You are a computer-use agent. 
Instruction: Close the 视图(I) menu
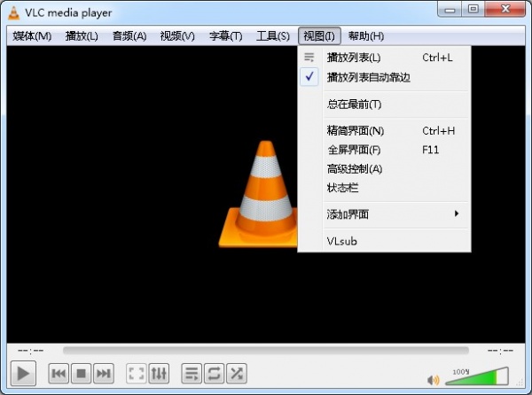pos(319,36)
